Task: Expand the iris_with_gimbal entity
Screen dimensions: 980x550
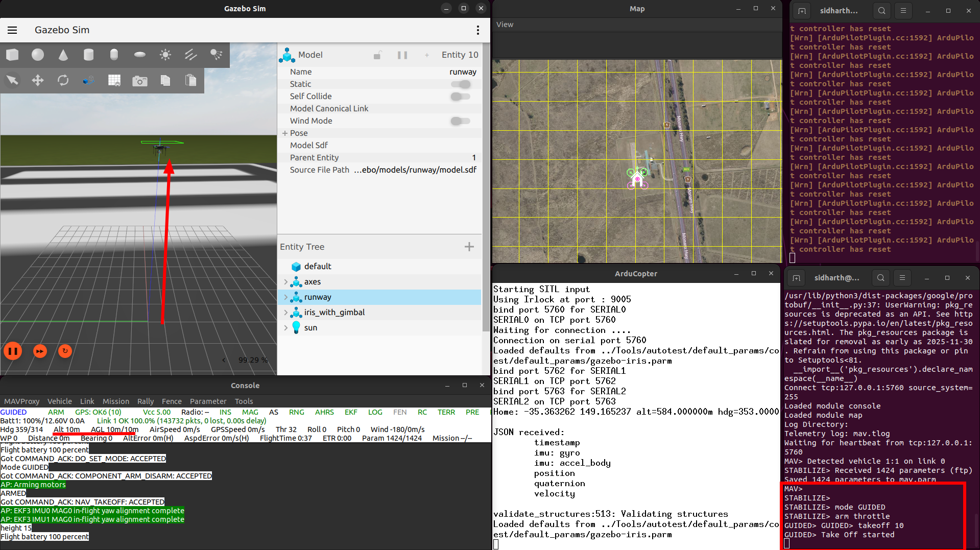Action: tap(286, 312)
